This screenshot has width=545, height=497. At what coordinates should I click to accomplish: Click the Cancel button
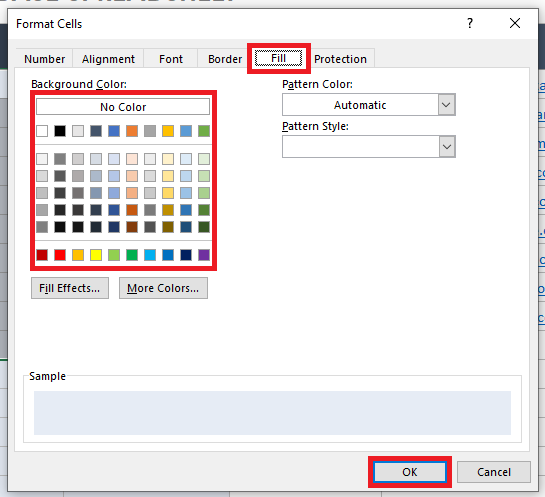click(494, 472)
